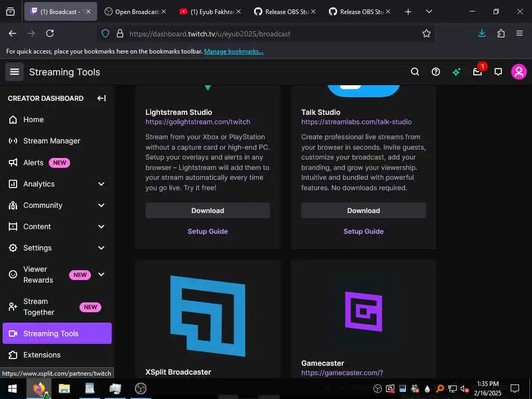Collapse the Creator Dashboard sidebar arrow
This screenshot has height=399, width=532.
[x=101, y=98]
